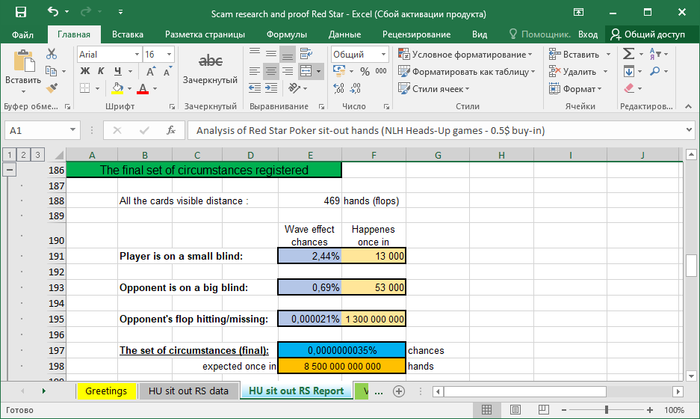Click the Name Box showing A1
This screenshot has width=700, height=419.
[x=42, y=130]
